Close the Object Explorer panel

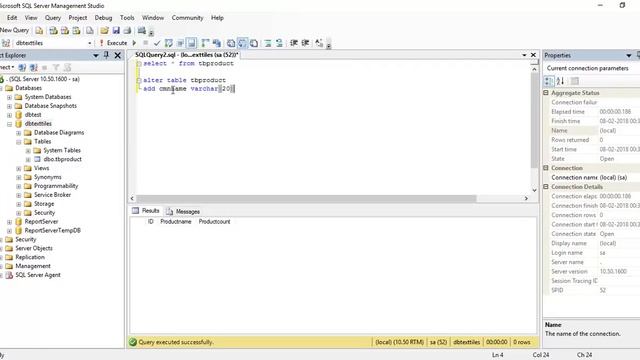(118, 55)
